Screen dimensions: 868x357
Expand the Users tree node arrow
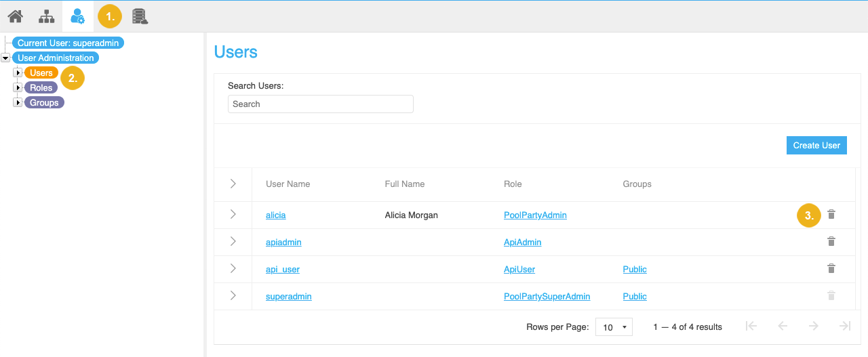[x=18, y=73]
